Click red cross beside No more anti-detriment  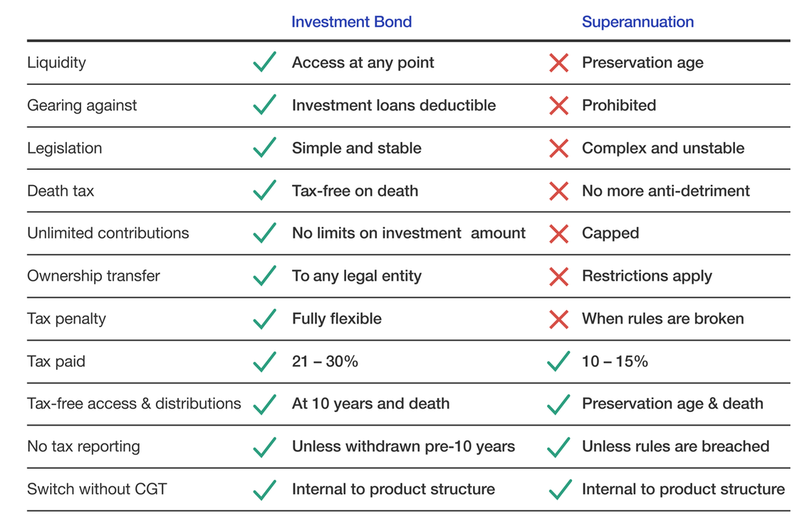[x=558, y=191]
